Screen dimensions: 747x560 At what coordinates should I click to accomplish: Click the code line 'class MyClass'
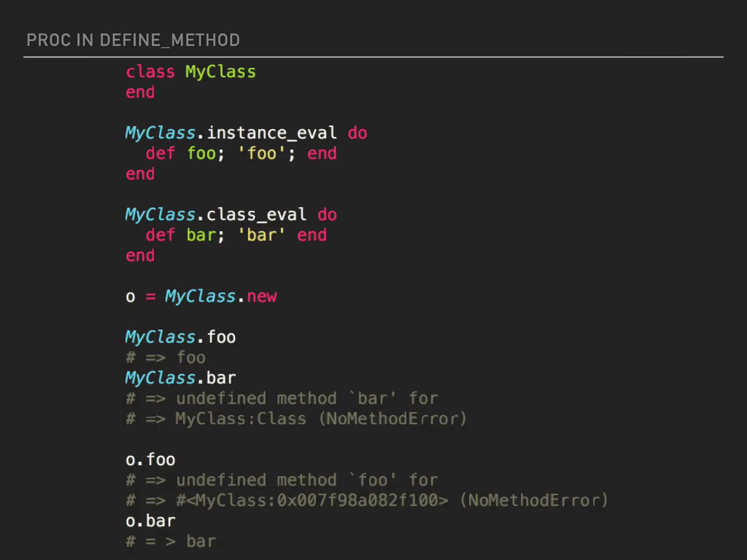pyautogui.click(x=191, y=72)
